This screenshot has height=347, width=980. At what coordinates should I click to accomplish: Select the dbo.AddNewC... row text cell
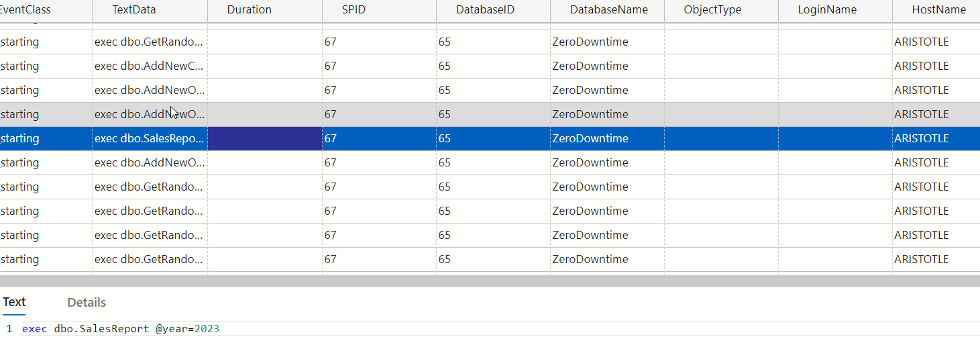coord(150,66)
